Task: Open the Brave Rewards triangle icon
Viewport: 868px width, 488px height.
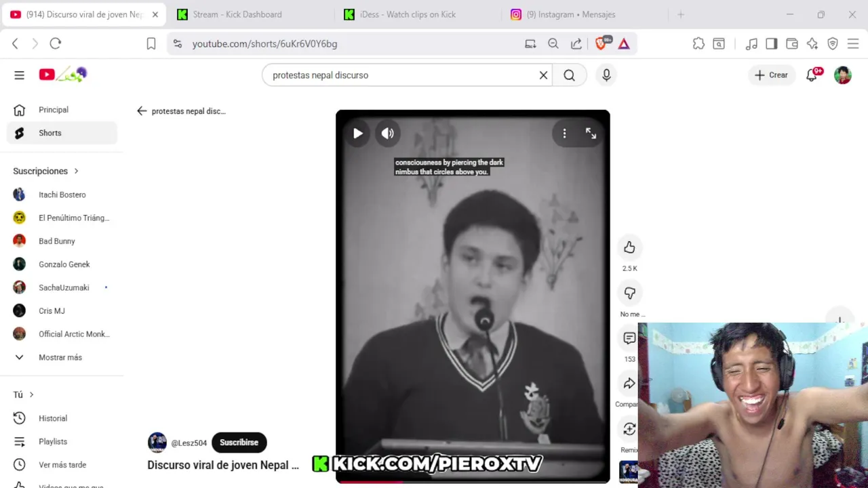Action: 624,43
